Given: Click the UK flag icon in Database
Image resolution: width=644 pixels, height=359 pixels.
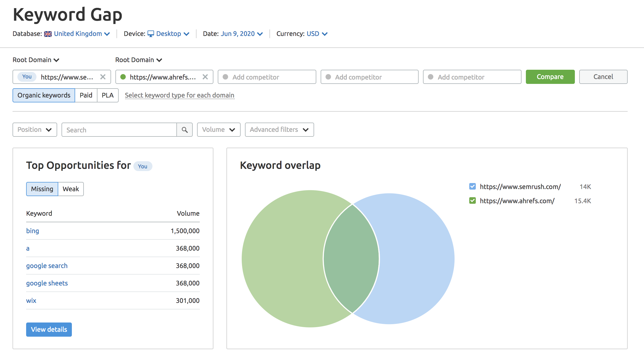Looking at the screenshot, I should 48,34.
